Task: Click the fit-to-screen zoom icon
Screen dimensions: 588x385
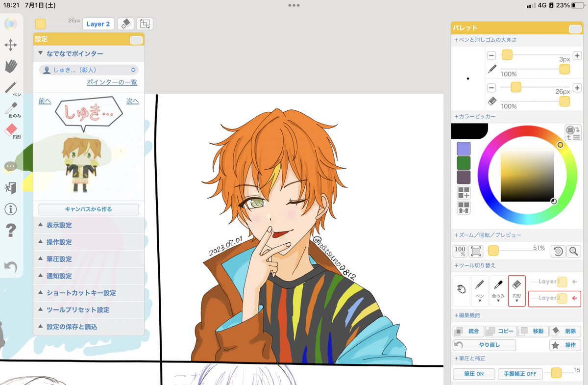Action: pyautogui.click(x=476, y=252)
